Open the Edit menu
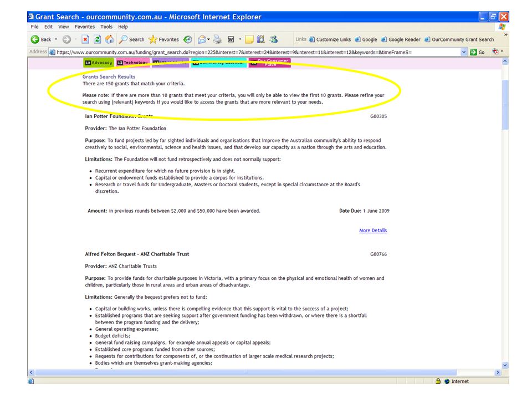This screenshot has width=532, height=399. click(49, 27)
